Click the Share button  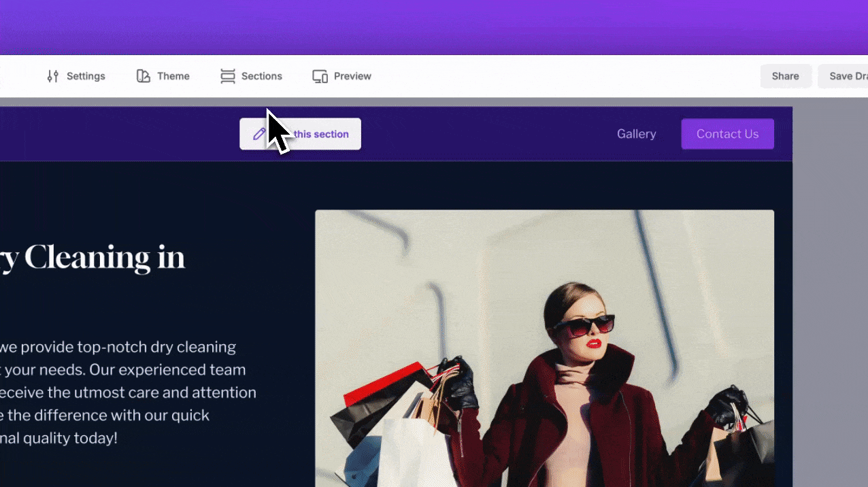pyautogui.click(x=786, y=75)
